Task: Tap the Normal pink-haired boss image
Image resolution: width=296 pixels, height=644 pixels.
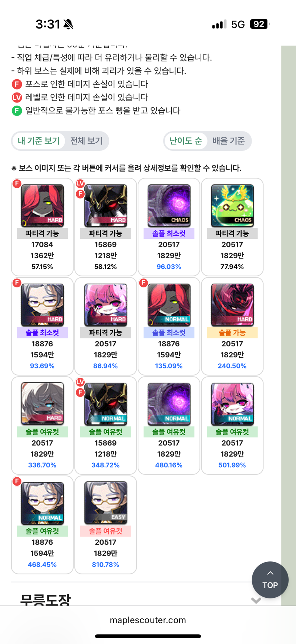Action: click(x=232, y=404)
